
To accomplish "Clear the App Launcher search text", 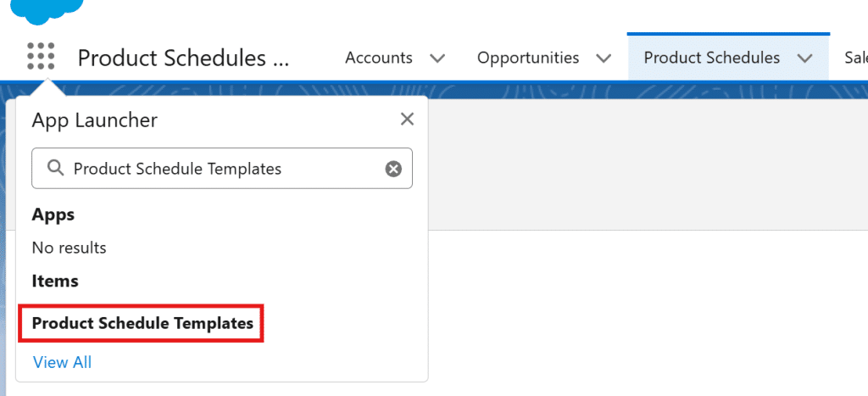I will [393, 169].
